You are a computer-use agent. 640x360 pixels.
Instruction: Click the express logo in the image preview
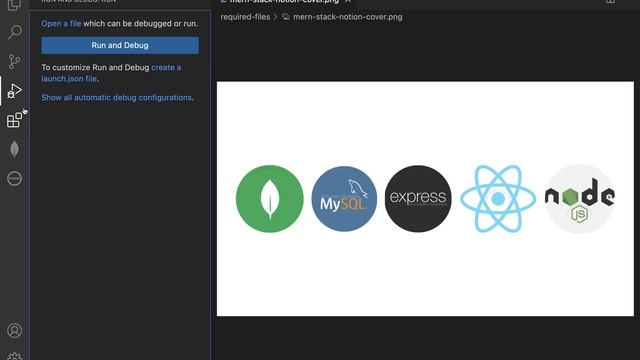[x=418, y=198]
